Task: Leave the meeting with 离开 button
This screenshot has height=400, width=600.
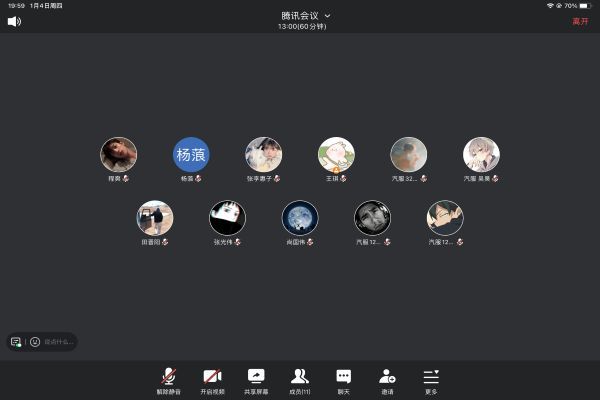Action: [580, 21]
